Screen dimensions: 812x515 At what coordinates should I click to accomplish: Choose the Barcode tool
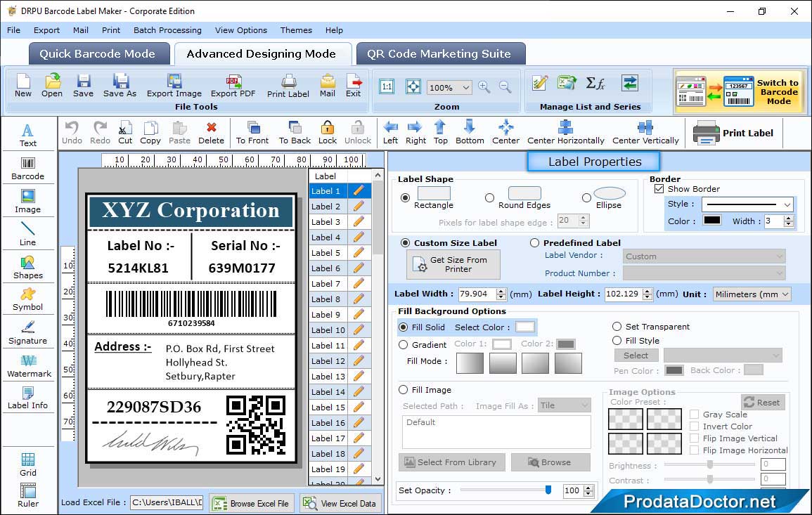[28, 168]
